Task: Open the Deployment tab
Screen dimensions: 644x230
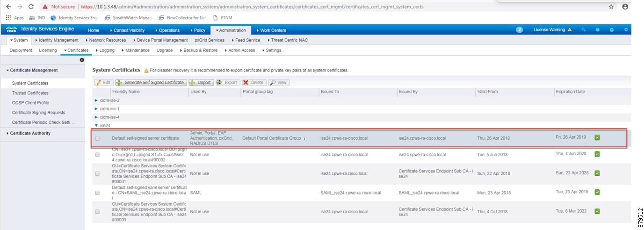Action: coord(21,50)
